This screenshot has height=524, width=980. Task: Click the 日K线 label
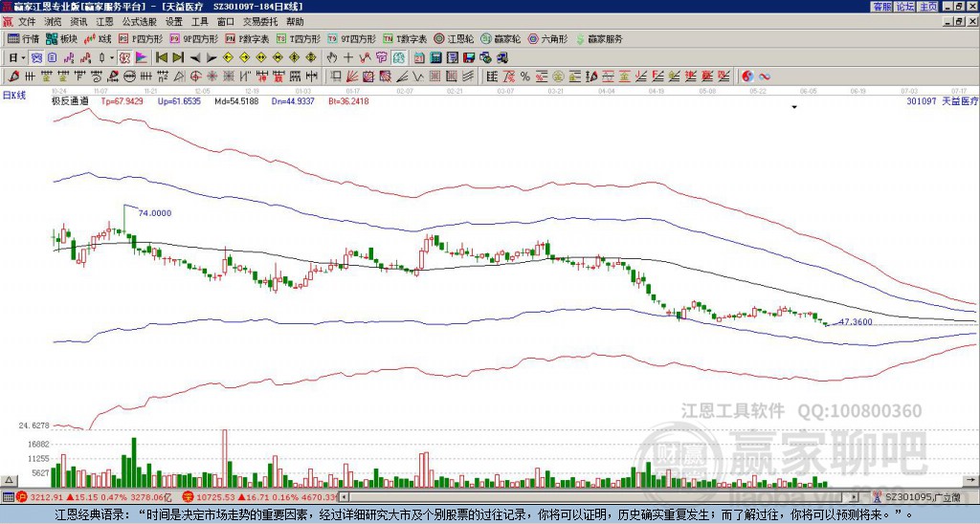pos(14,95)
